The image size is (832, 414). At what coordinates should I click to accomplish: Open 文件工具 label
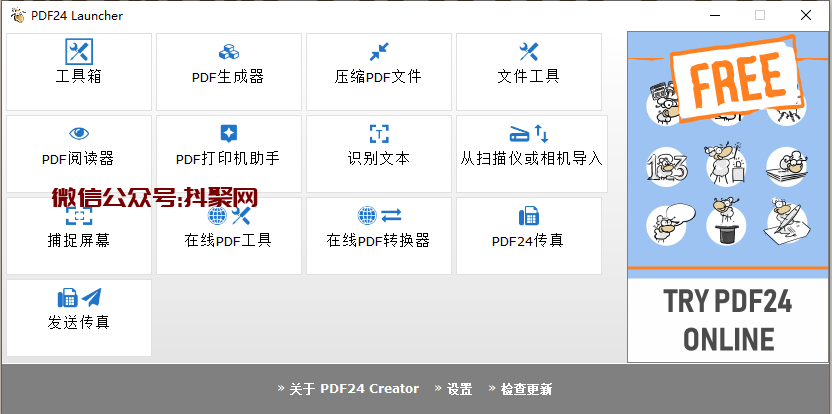(x=528, y=76)
